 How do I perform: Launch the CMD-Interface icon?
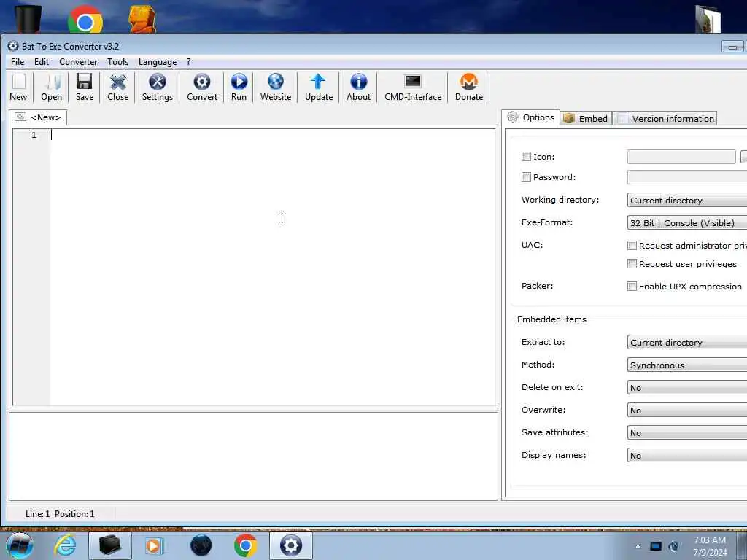tap(413, 82)
